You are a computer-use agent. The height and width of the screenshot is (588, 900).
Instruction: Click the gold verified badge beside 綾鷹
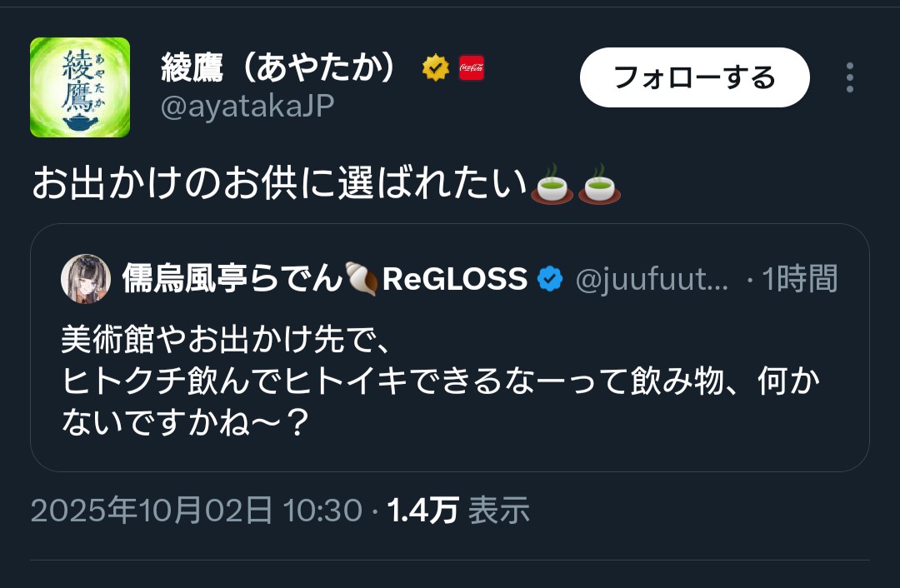pos(436,67)
